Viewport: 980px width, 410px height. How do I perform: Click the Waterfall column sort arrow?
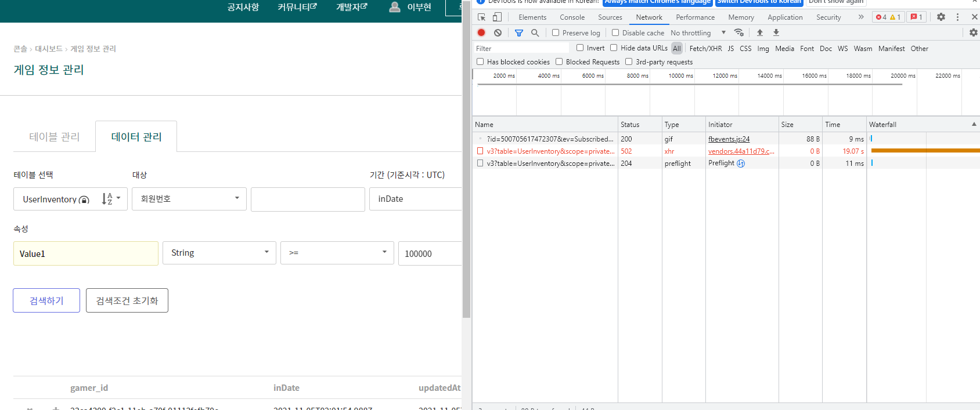[974, 124]
